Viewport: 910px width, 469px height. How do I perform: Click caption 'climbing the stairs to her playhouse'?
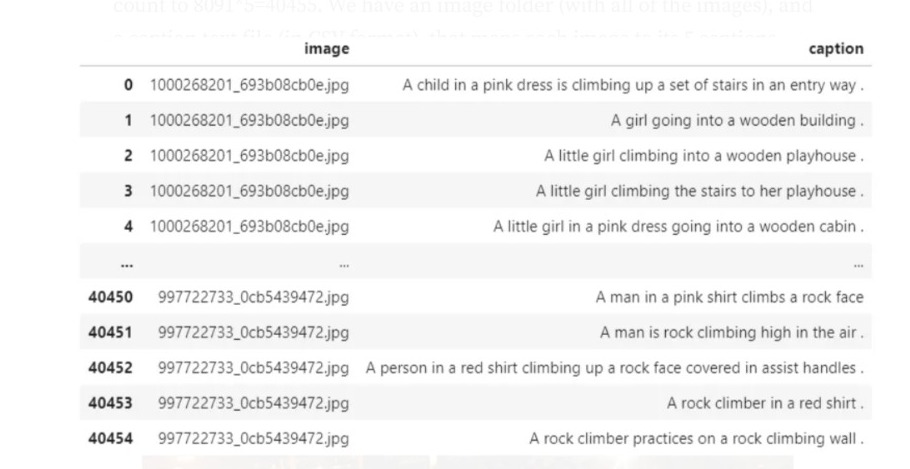click(699, 192)
